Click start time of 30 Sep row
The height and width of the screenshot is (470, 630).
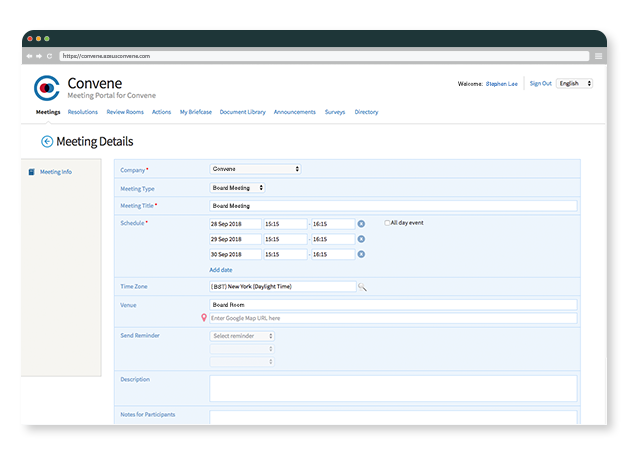pyautogui.click(x=286, y=254)
